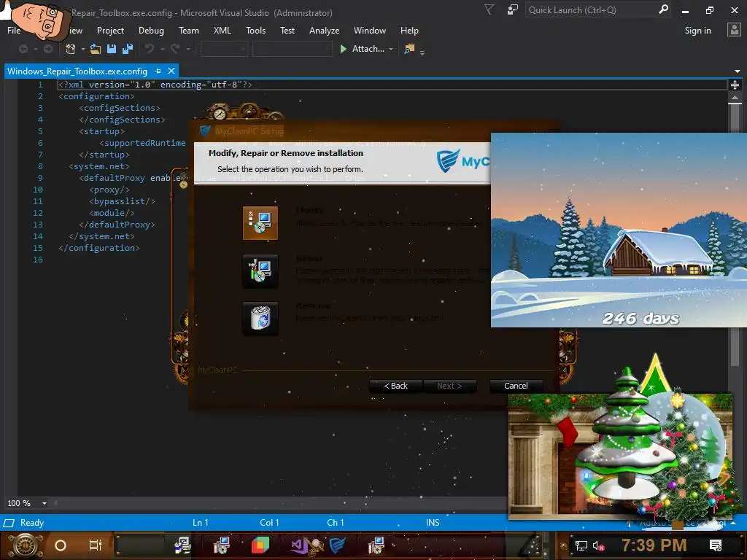Select the Repair option icon in setup dialog

(260, 271)
